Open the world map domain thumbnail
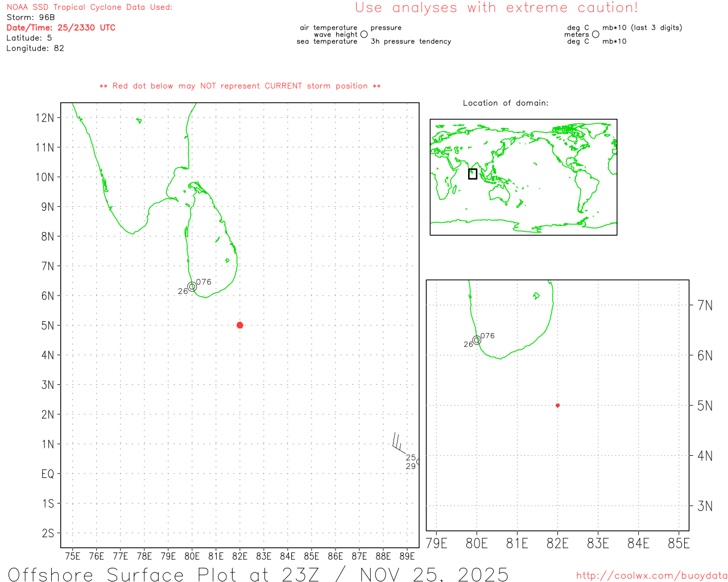This screenshot has width=728, height=582. click(x=523, y=177)
